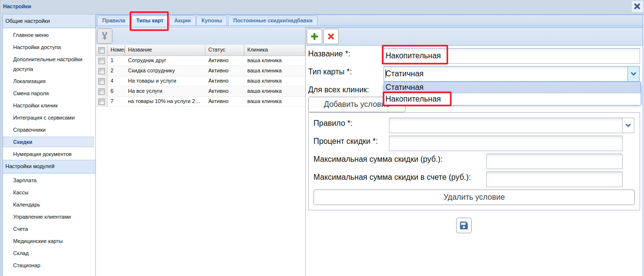The width and height of the screenshot is (644, 276).
Task: Tick the checkbox for Скидка сотруднику row
Action: (x=101, y=71)
